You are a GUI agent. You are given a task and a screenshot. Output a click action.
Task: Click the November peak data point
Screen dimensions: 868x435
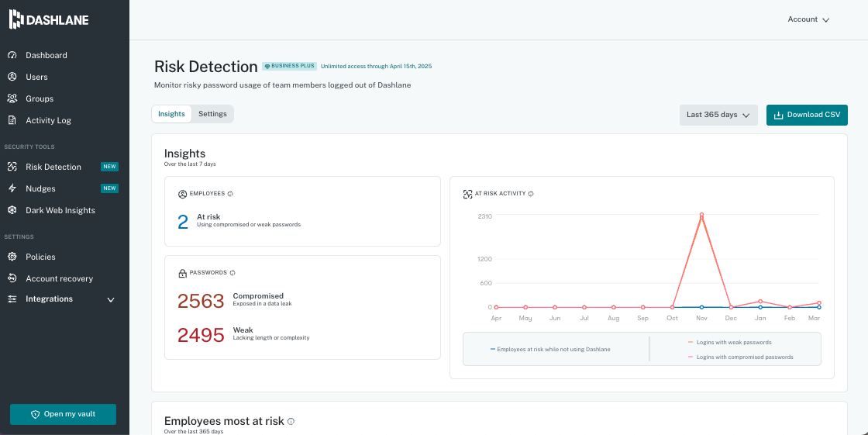point(701,215)
